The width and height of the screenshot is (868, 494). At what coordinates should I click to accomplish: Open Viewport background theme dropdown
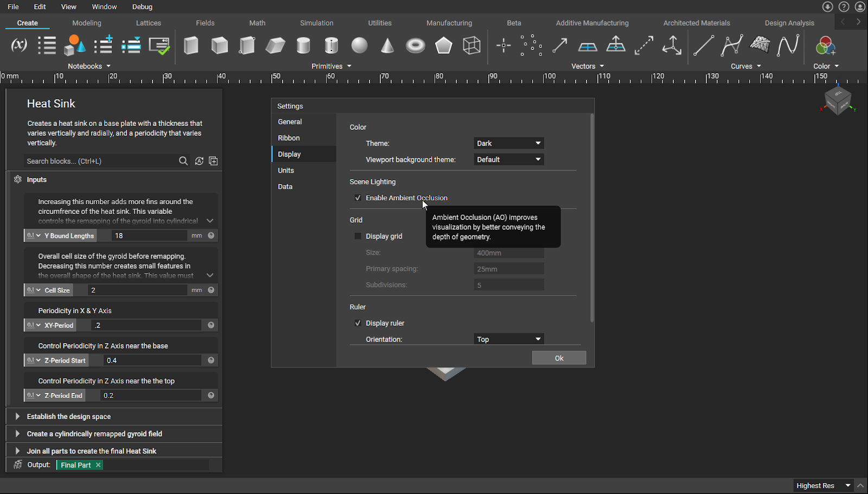click(508, 160)
